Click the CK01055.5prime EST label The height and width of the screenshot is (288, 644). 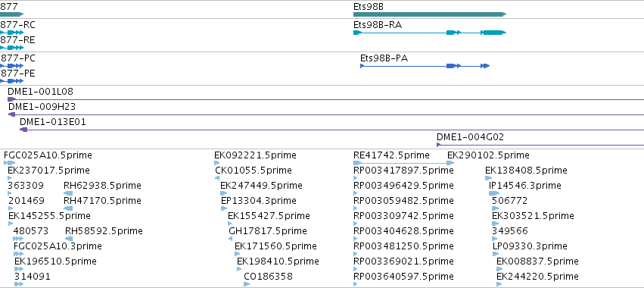tap(254, 171)
